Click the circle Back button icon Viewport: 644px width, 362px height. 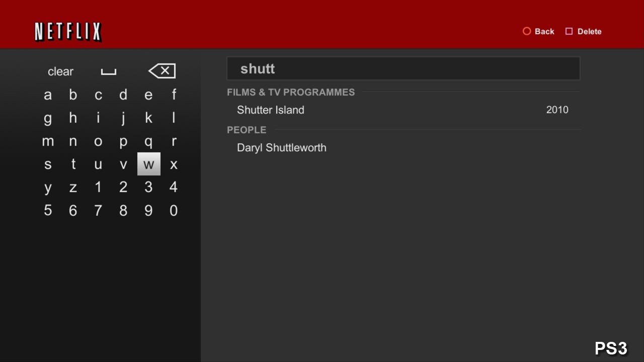[x=527, y=31]
